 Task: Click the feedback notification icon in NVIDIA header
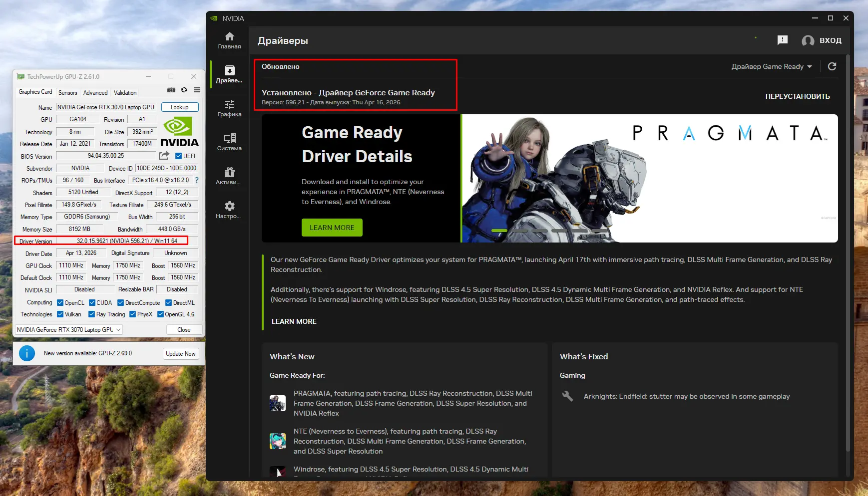tap(783, 40)
